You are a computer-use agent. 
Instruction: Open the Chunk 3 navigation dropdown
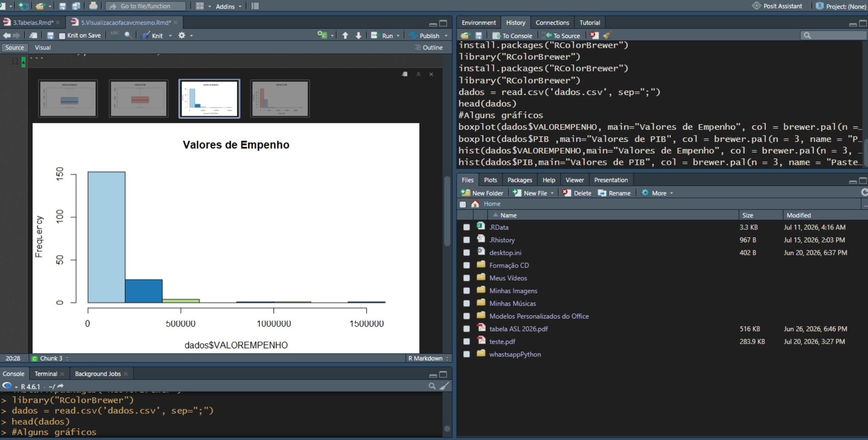coord(50,358)
